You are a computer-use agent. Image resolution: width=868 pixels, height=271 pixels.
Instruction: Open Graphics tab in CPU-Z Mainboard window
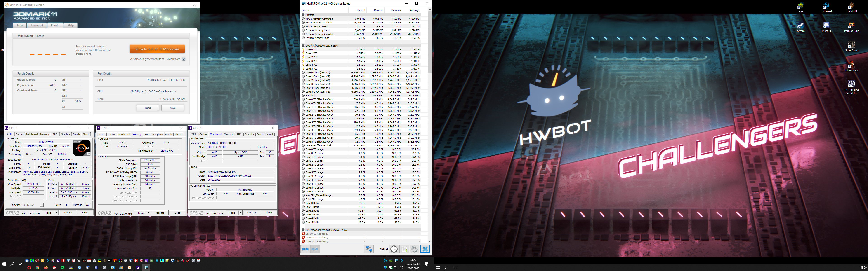click(249, 134)
